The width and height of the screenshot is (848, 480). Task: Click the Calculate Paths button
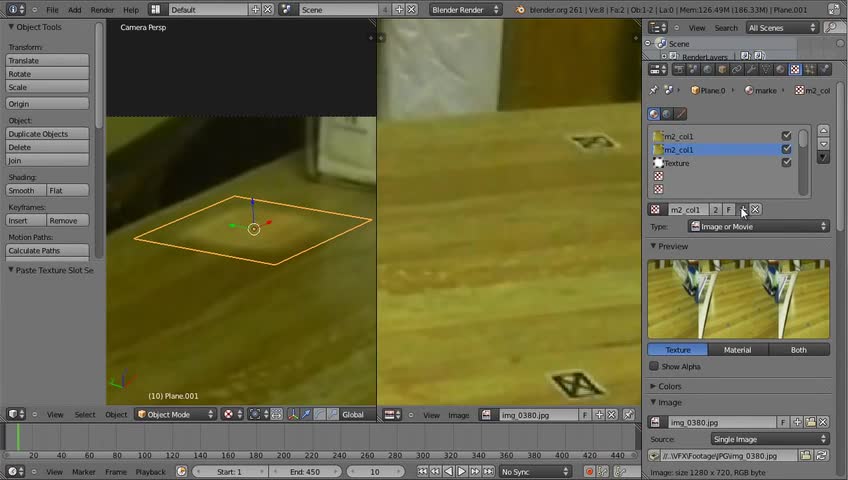tap(47, 250)
